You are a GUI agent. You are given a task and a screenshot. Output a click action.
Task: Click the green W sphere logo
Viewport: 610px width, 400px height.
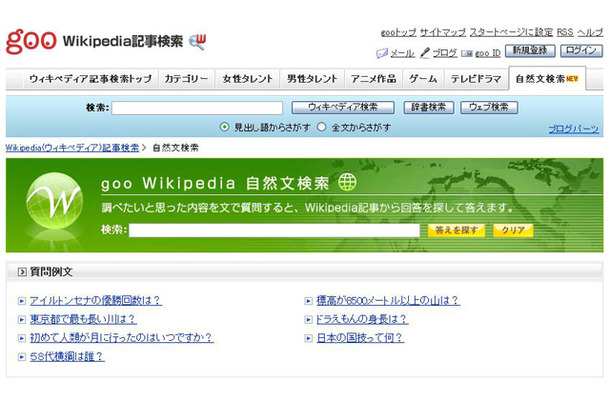54,201
